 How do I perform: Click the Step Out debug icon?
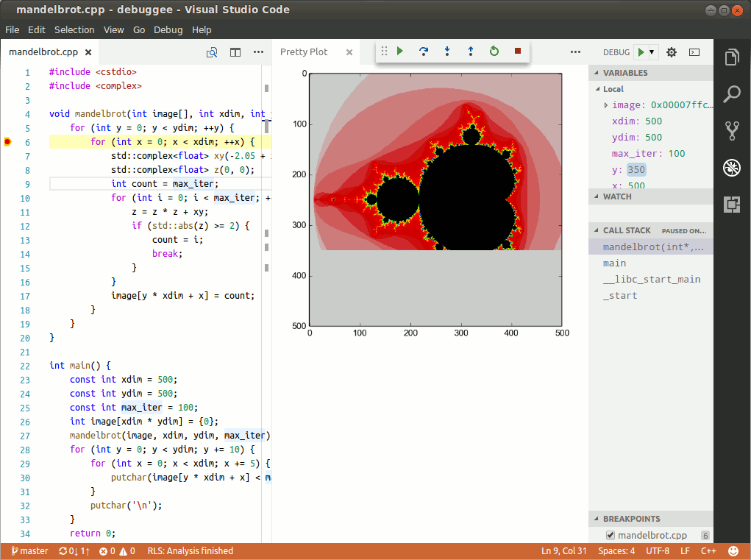(x=470, y=52)
